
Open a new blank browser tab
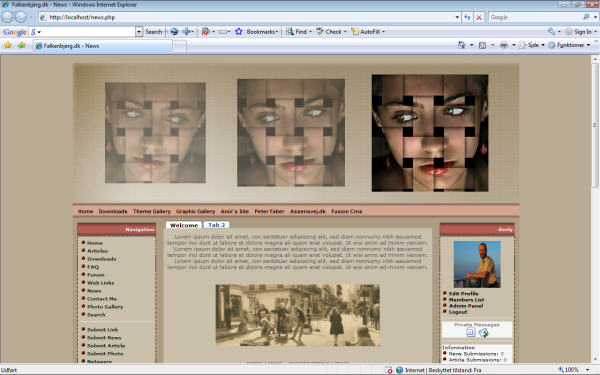[x=180, y=46]
